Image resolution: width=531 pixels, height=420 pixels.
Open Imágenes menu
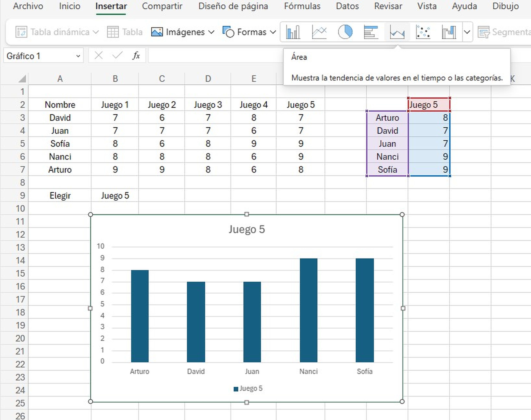[183, 32]
